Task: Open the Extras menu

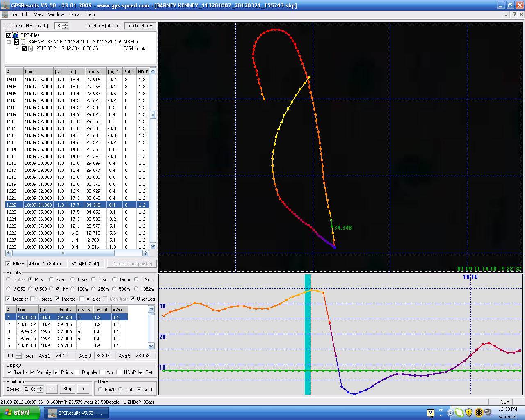Action: click(x=75, y=14)
